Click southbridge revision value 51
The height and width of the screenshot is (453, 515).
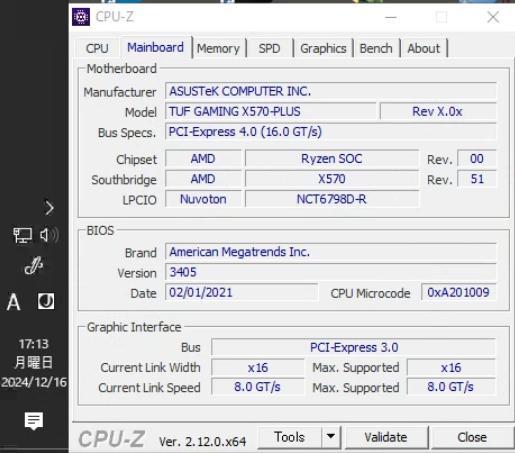(x=477, y=179)
